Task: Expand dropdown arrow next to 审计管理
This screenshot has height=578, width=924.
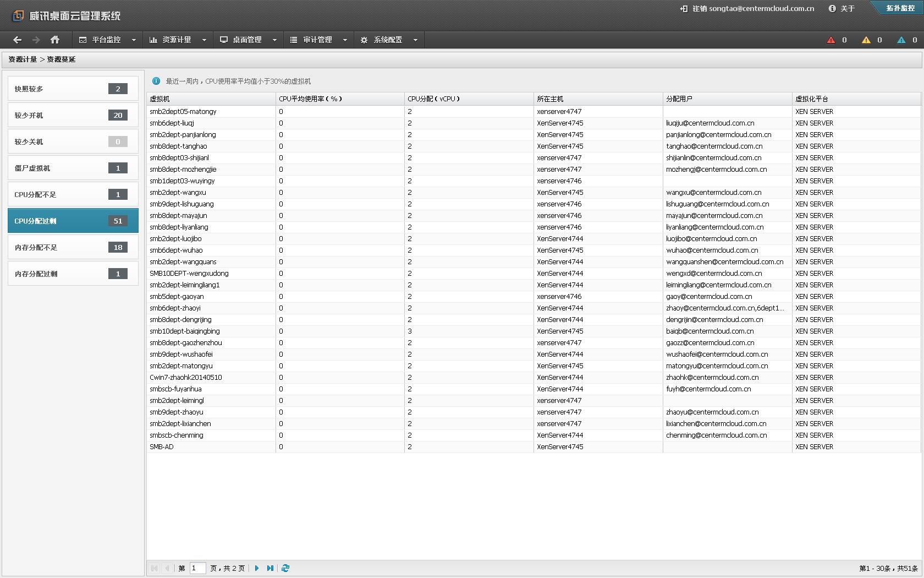Action: pos(345,40)
